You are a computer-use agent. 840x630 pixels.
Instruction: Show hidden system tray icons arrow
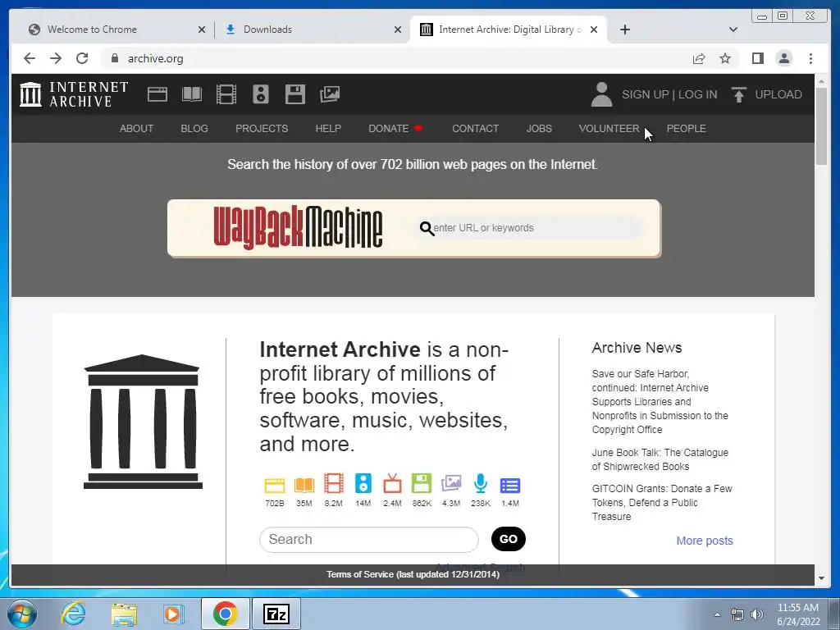[717, 614]
